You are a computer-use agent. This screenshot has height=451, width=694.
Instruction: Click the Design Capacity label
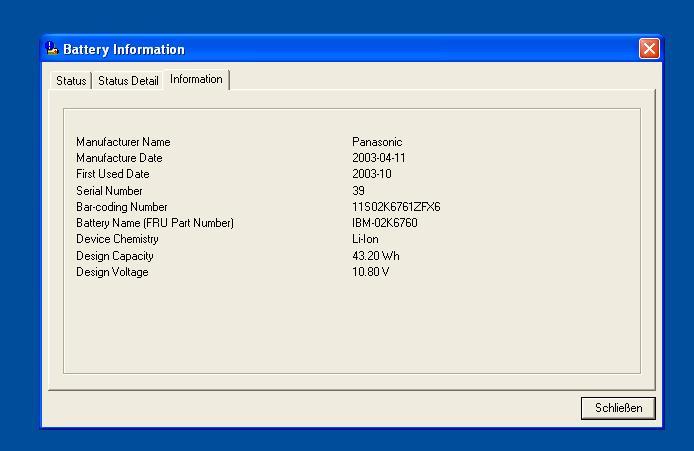(115, 256)
